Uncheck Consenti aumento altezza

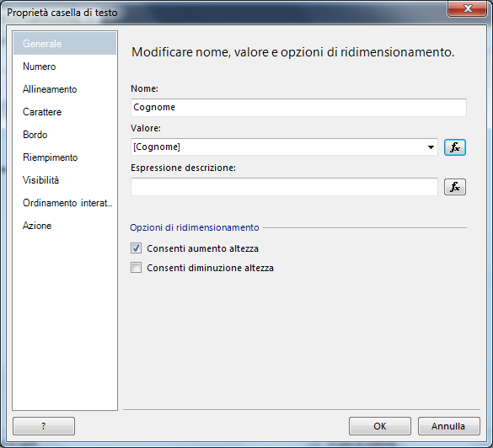(x=137, y=248)
